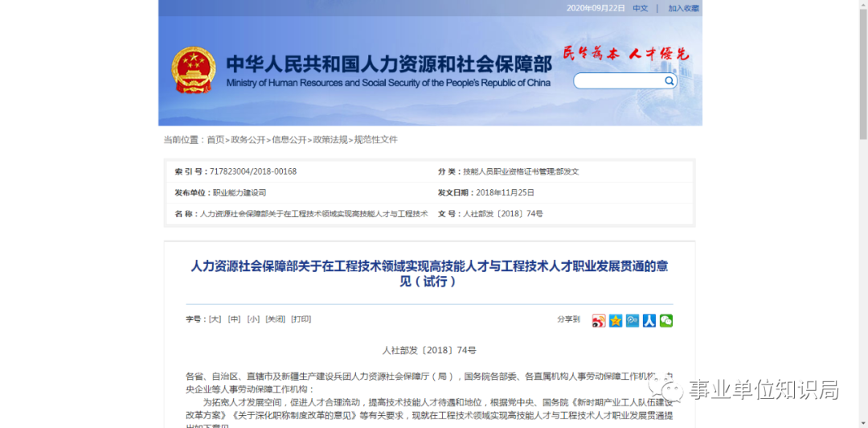The height and width of the screenshot is (428, 868).
Task: Share via the Renren icon
Action: point(649,320)
